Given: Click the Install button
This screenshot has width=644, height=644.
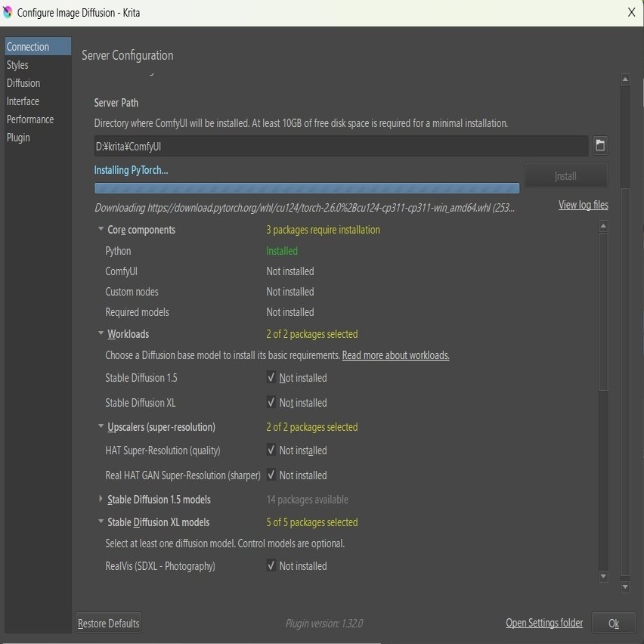Looking at the screenshot, I should (566, 176).
